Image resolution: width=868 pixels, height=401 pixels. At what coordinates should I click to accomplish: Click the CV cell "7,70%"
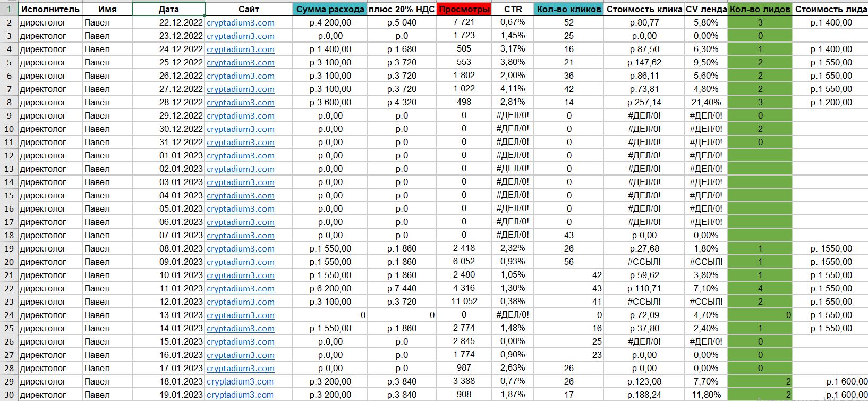tap(706, 381)
